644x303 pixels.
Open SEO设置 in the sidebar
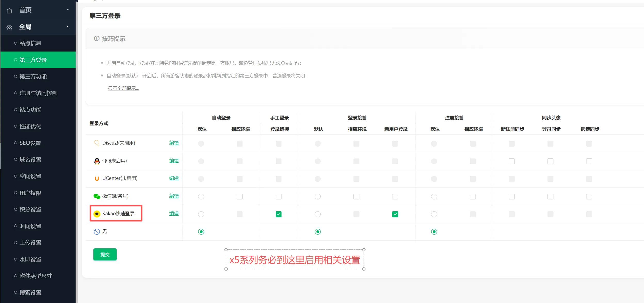click(38, 143)
